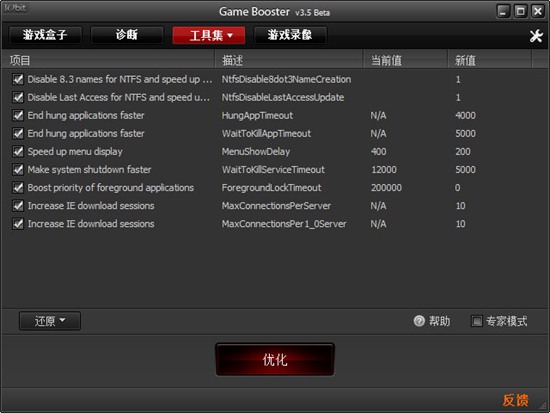
Task: Open the settings wrench icon
Action: tap(536, 35)
